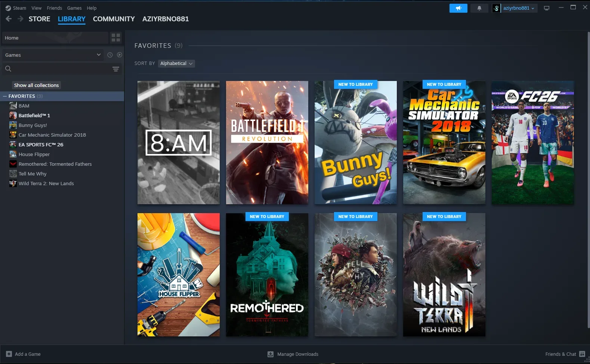The image size is (590, 364).
Task: Click Add a Game link
Action: pyautogui.click(x=28, y=354)
